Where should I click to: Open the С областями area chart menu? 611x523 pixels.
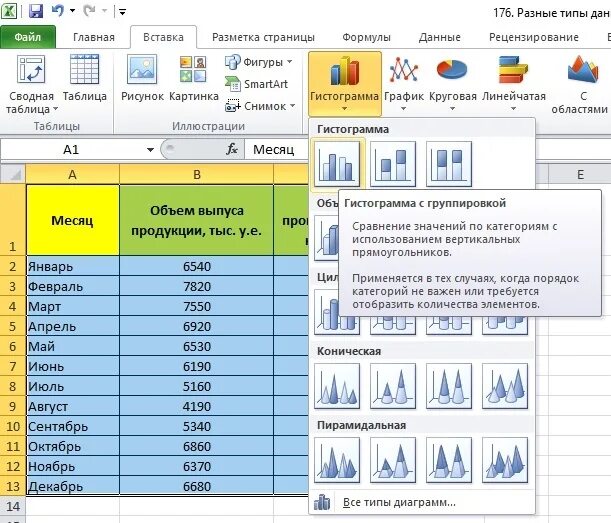pos(582,84)
